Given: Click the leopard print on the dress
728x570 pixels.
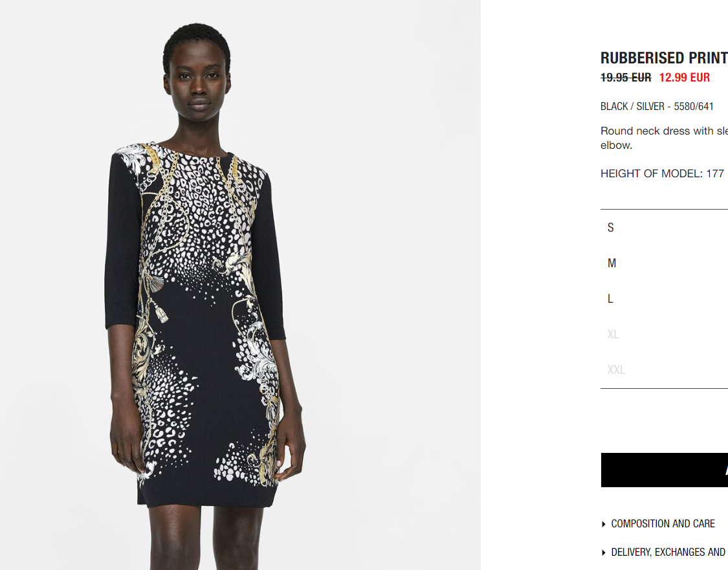Looking at the screenshot, I should [204, 214].
